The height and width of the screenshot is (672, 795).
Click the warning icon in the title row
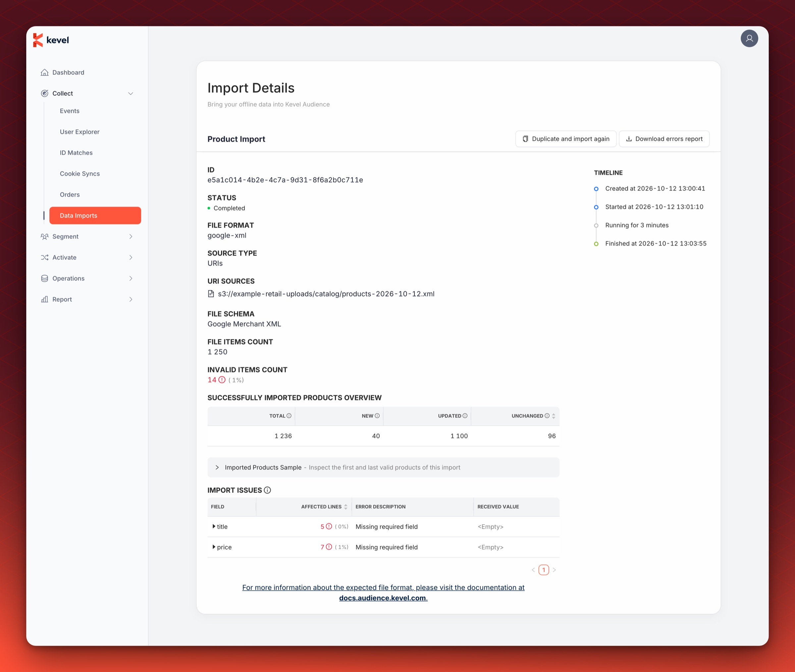[329, 526]
